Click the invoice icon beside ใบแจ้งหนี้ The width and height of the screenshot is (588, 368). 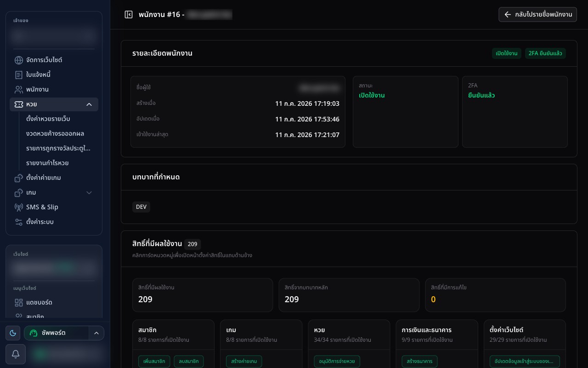coord(19,75)
